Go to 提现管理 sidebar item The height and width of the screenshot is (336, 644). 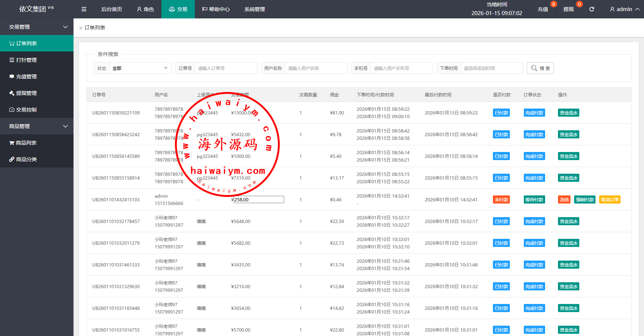pos(26,93)
